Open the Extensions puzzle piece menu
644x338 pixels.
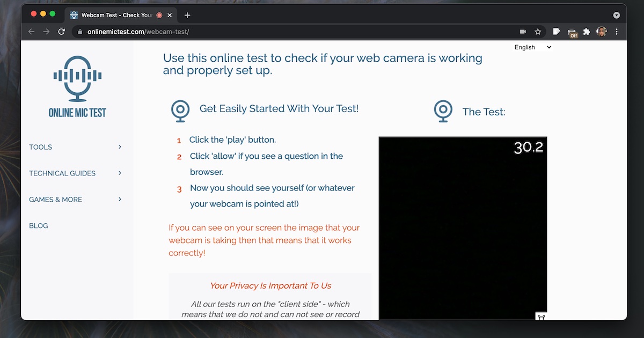click(587, 32)
